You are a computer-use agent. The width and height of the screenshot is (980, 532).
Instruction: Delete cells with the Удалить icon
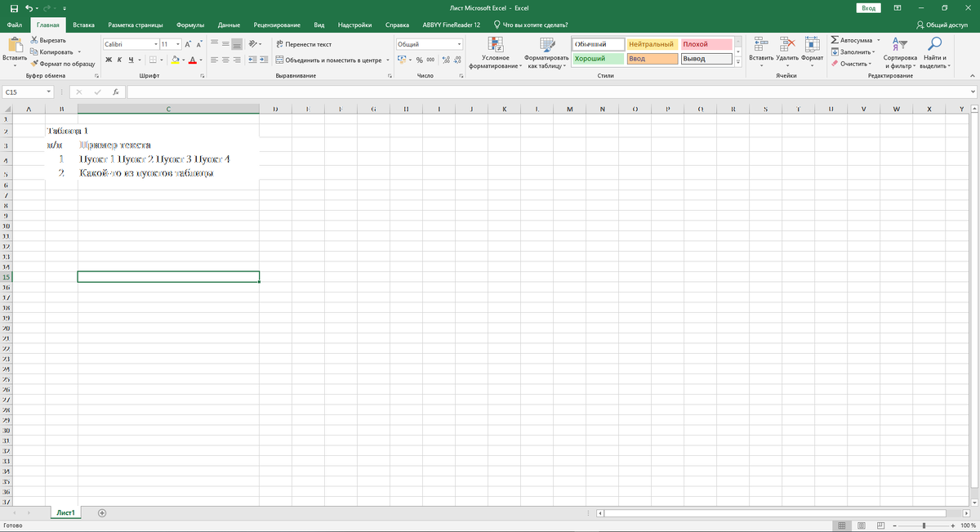787,46
